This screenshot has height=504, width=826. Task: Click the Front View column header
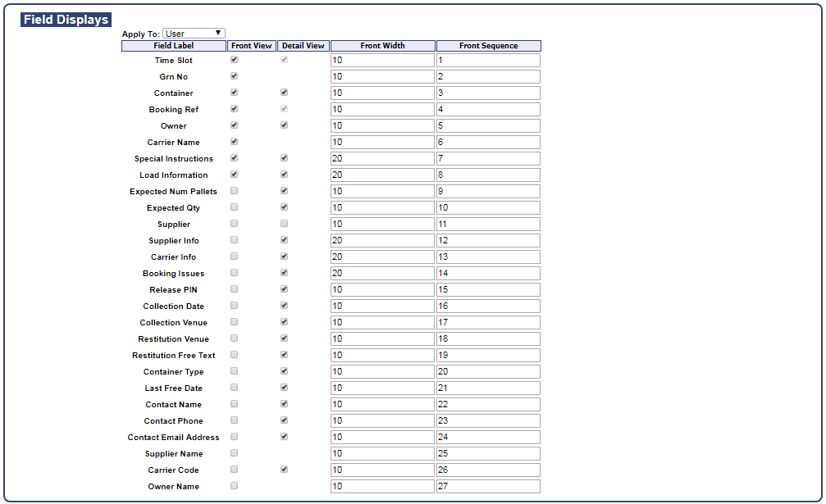(251, 46)
